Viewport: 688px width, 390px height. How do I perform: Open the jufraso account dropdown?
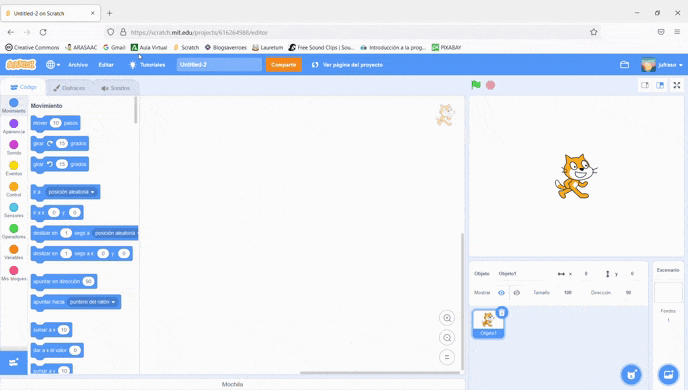662,64
